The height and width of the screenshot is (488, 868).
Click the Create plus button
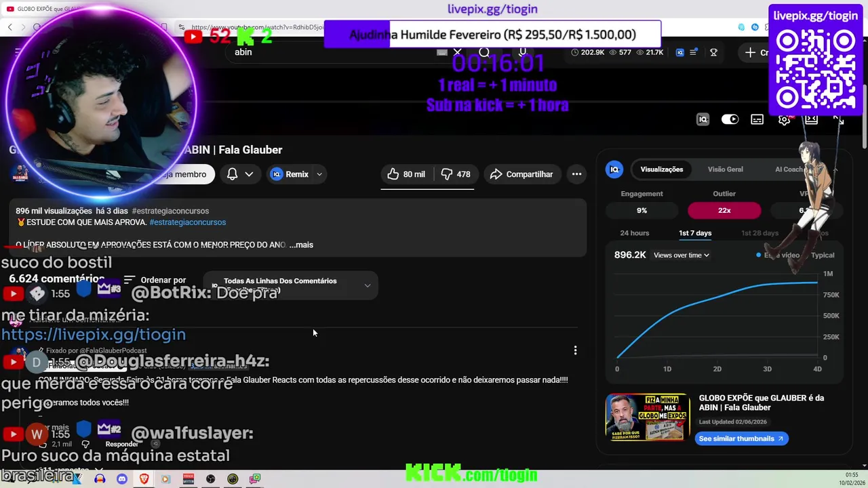[x=755, y=52]
